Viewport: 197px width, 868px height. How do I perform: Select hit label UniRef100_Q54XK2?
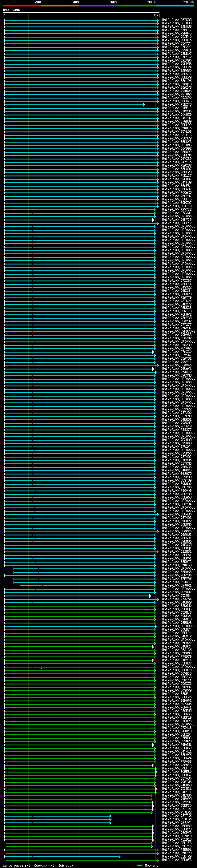[177, 372]
